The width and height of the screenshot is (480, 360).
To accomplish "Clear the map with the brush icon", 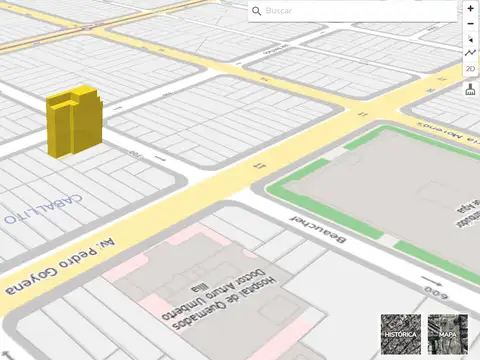I will coord(470,89).
